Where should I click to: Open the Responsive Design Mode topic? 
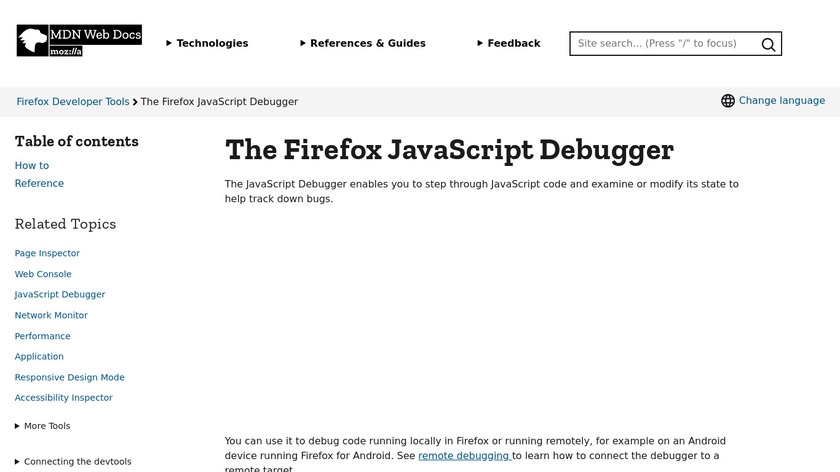pos(70,377)
